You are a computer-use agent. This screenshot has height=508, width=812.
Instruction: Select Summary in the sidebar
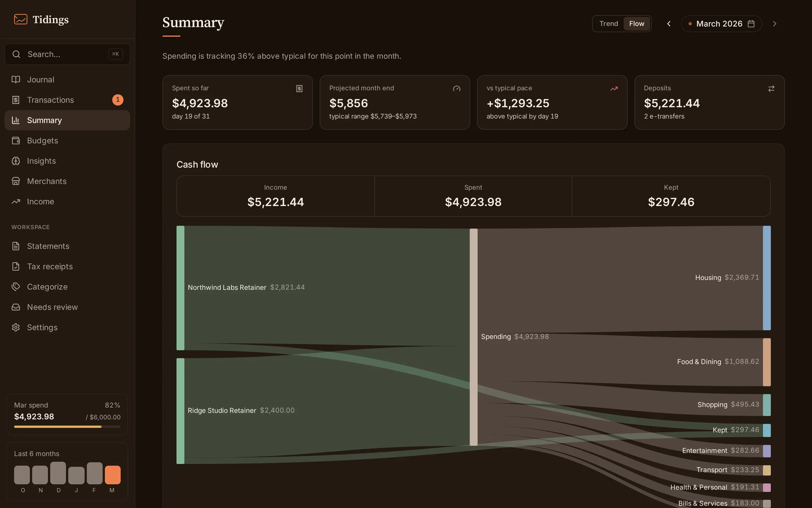click(x=67, y=120)
